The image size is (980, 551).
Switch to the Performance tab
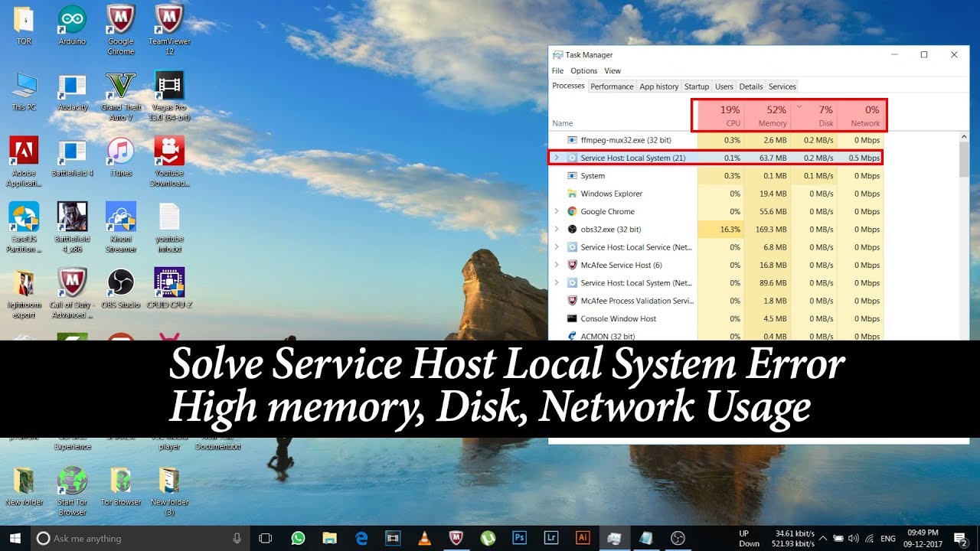(612, 86)
